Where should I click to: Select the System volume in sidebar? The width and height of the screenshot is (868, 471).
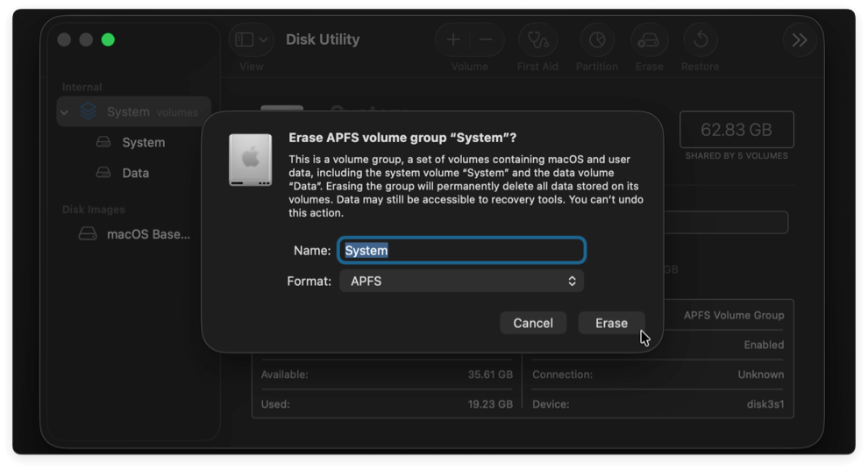pyautogui.click(x=144, y=142)
